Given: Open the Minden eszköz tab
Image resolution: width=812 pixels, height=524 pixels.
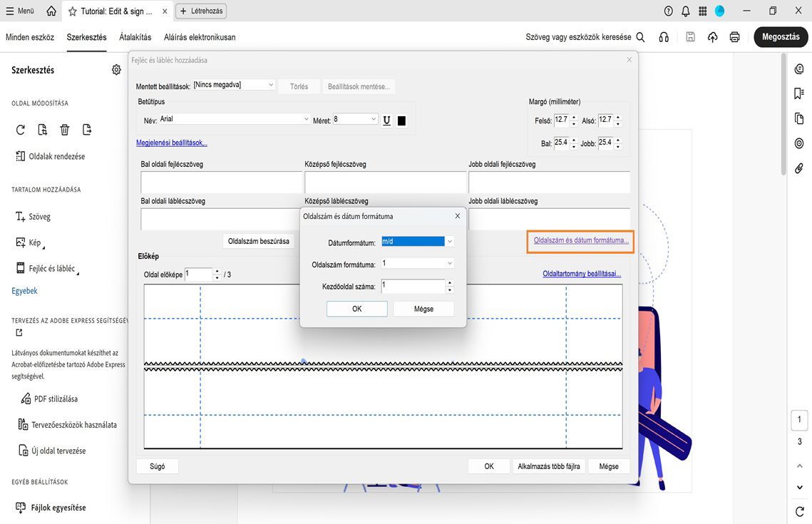Looking at the screenshot, I should [30, 37].
